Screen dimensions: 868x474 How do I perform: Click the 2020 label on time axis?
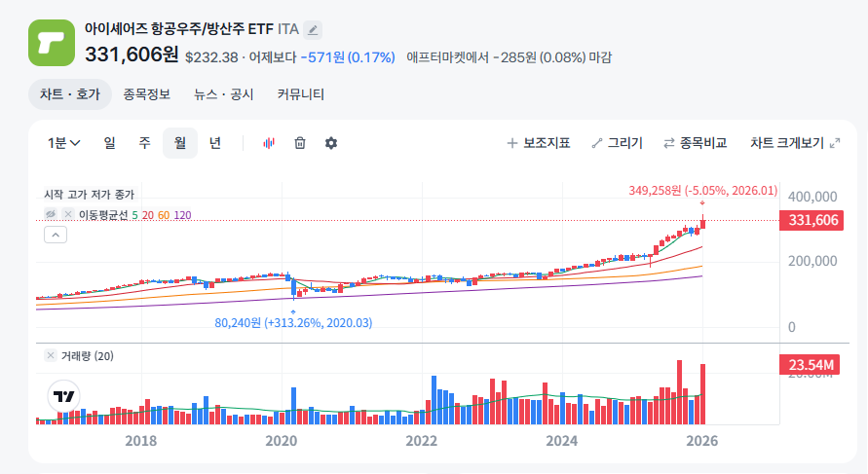coord(282,441)
